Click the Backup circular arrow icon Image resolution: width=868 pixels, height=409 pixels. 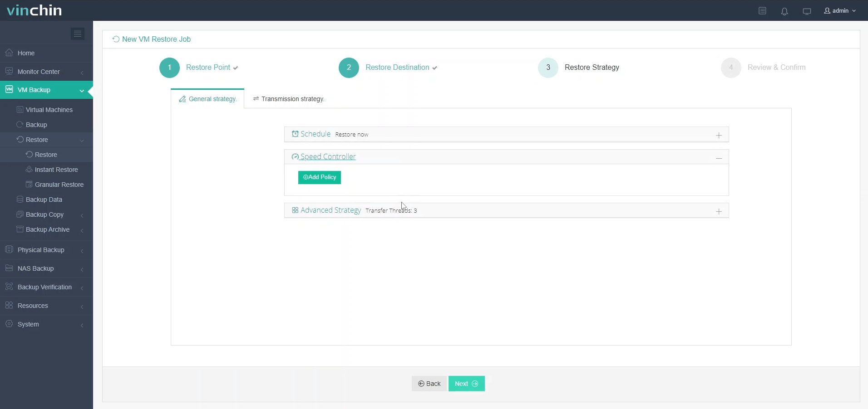coord(20,124)
